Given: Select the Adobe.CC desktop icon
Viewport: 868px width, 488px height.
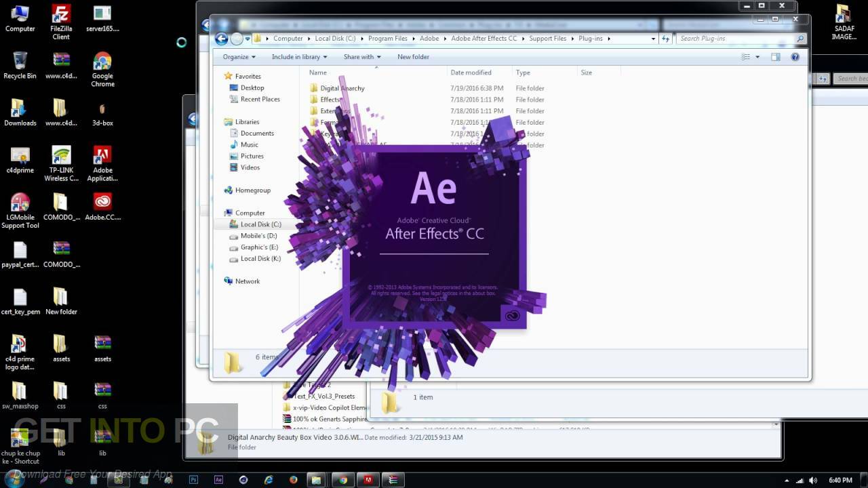Looking at the screenshot, I should tap(102, 207).
